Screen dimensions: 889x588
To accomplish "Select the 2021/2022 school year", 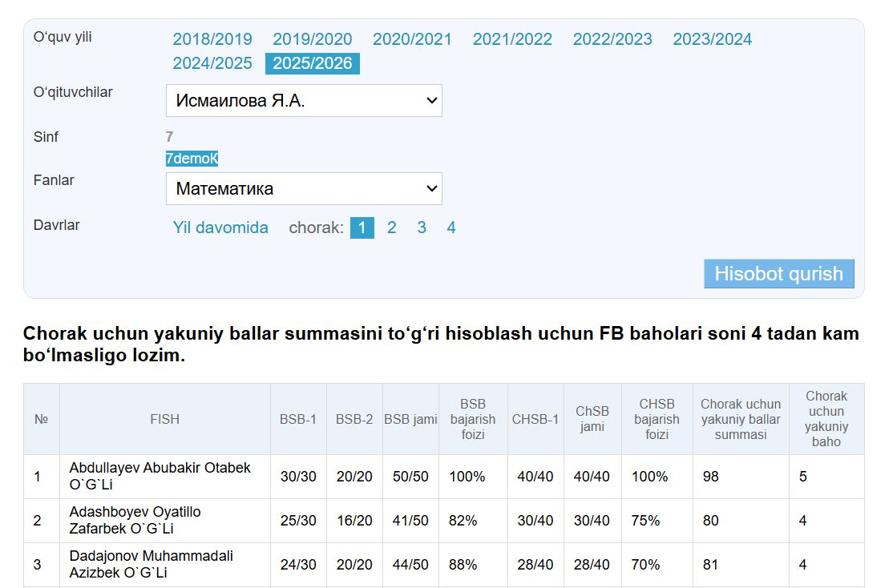I will tap(512, 39).
